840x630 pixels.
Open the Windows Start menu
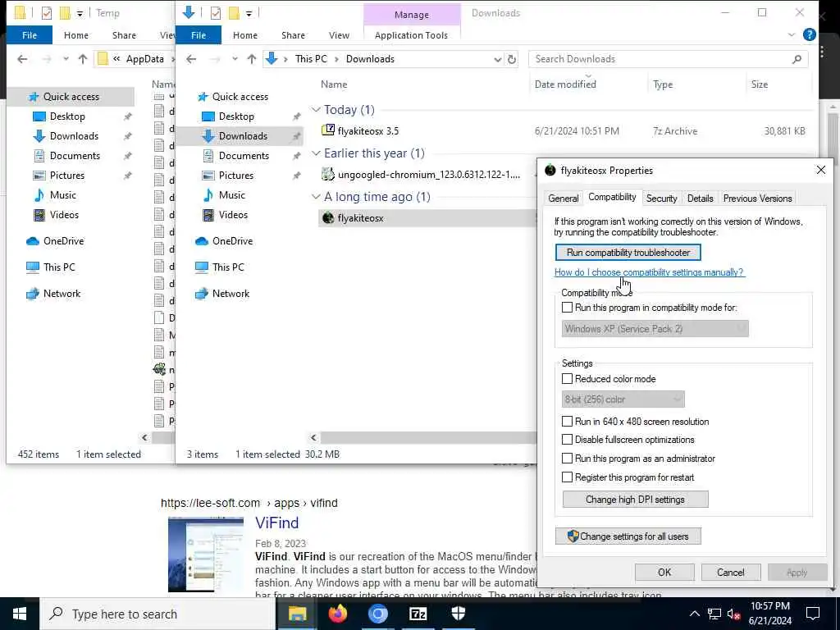[x=20, y=614]
